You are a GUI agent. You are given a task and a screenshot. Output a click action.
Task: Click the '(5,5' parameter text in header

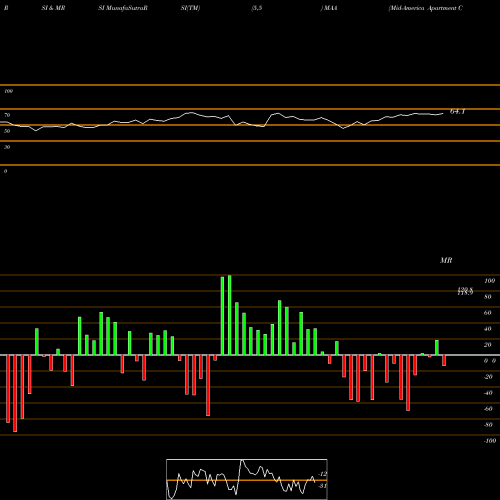(257, 8)
